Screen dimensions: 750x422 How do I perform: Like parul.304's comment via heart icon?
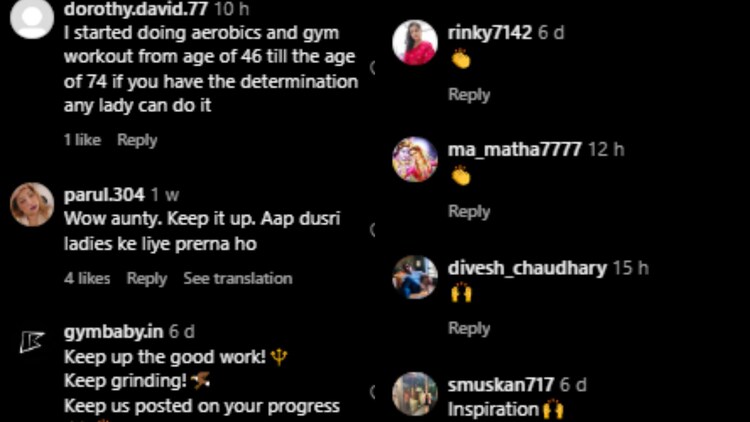(372, 230)
